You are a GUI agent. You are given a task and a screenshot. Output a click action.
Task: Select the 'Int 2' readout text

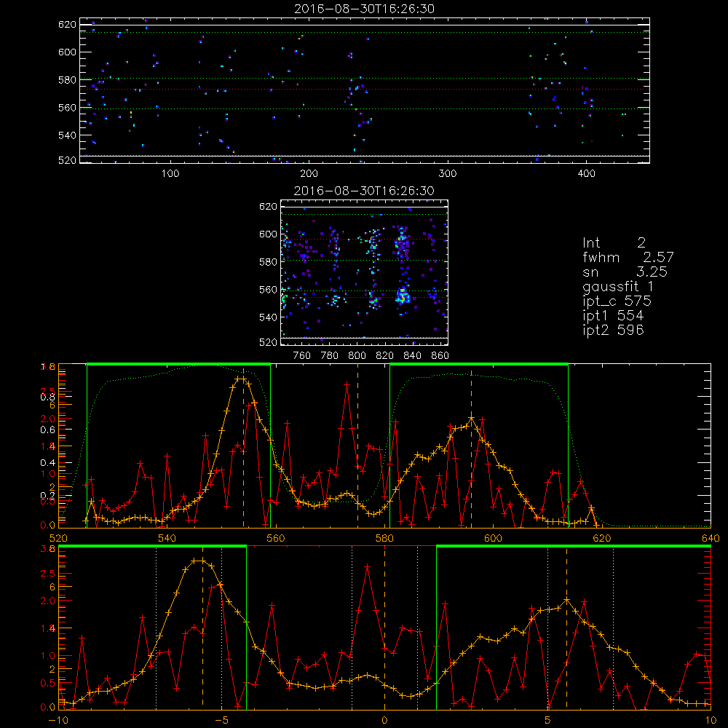[x=614, y=243]
